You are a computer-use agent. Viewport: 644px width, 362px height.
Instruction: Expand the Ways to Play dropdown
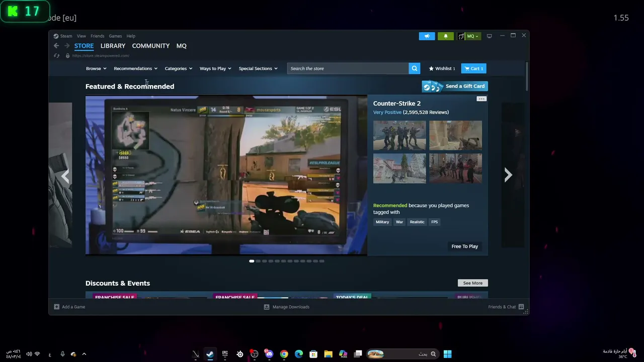(215, 68)
